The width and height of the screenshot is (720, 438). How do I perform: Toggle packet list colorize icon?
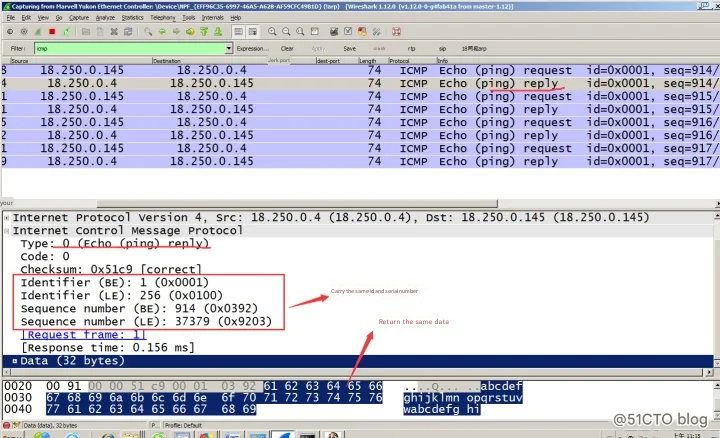coord(238,32)
